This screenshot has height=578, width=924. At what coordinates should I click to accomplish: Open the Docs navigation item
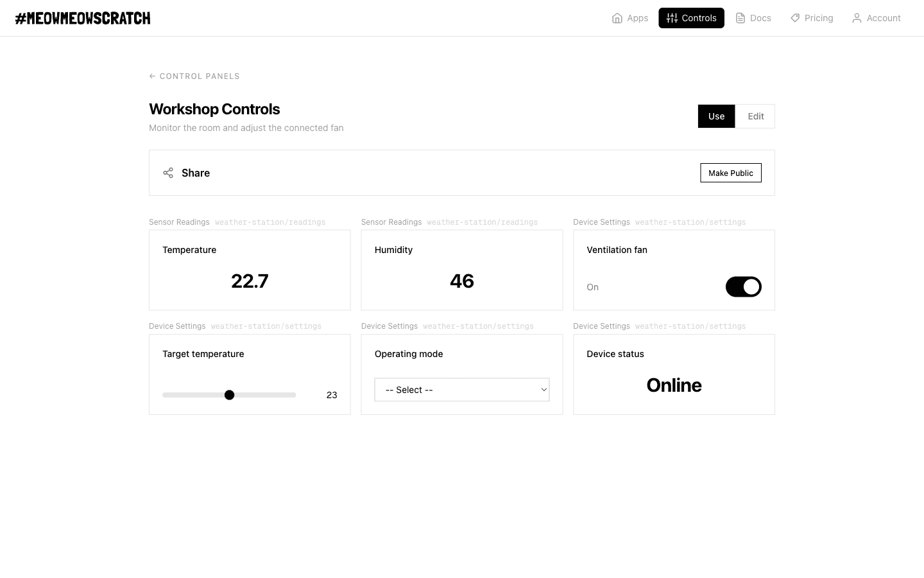point(753,18)
